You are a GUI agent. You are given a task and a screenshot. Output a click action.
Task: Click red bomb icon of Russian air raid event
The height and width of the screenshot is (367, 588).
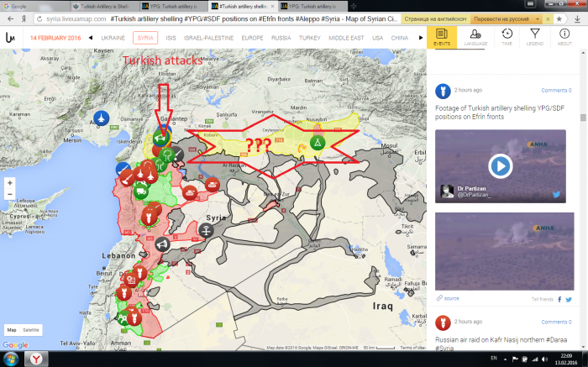click(x=443, y=322)
